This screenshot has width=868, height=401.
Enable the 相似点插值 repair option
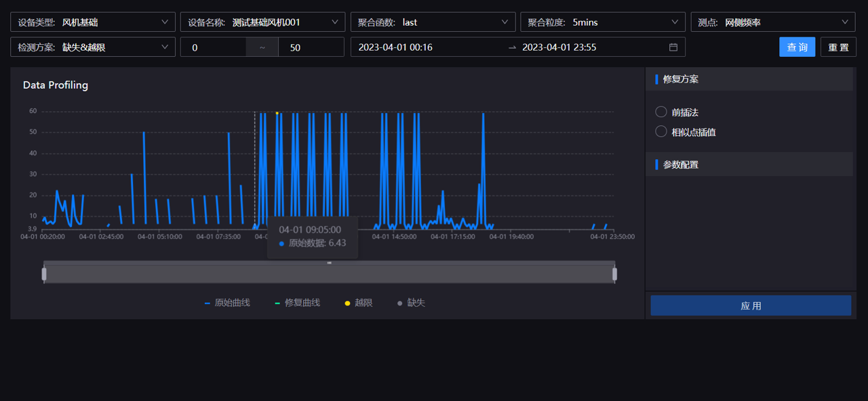click(x=660, y=131)
